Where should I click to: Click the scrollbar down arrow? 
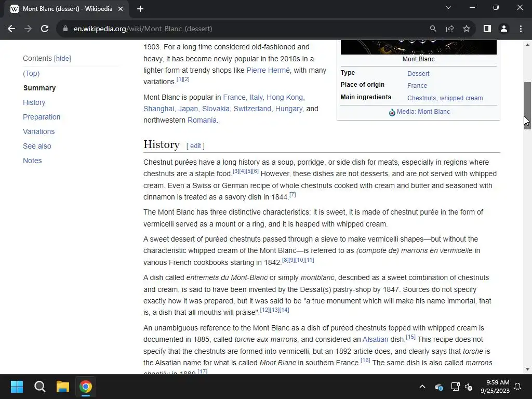527,369
